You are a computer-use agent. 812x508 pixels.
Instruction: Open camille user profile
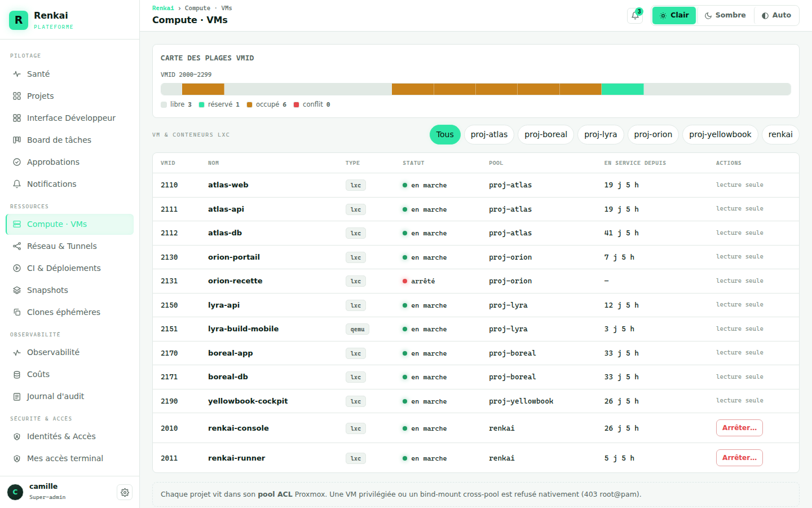click(x=47, y=492)
